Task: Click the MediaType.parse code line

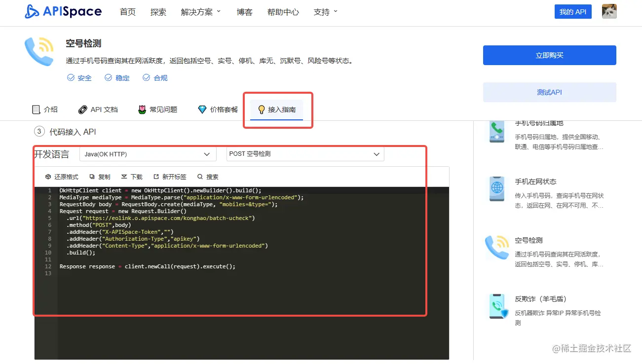Action: coord(182,197)
